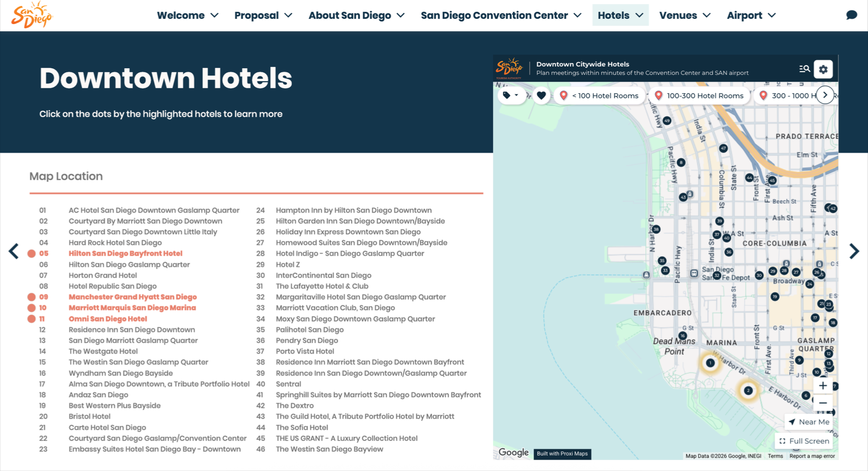868x471 pixels.
Task: Click dot beside Marriott Marquis San Diego Marina
Action: [32, 308]
